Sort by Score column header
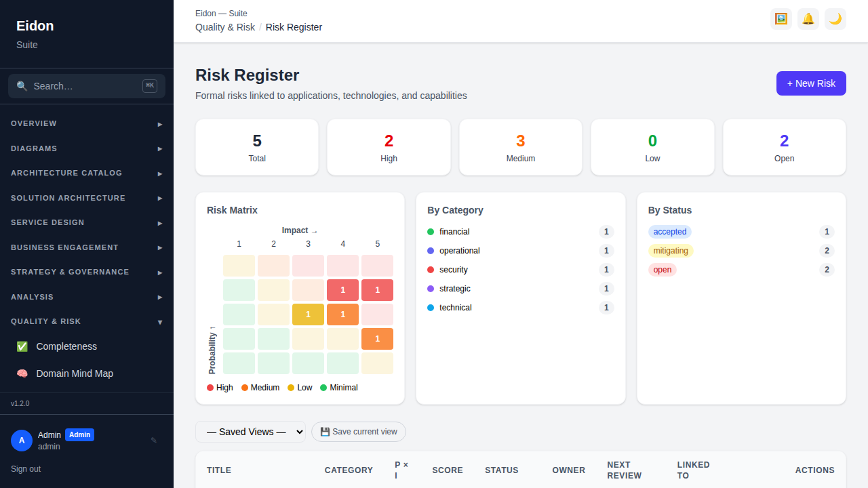The image size is (868, 488). [x=448, y=470]
